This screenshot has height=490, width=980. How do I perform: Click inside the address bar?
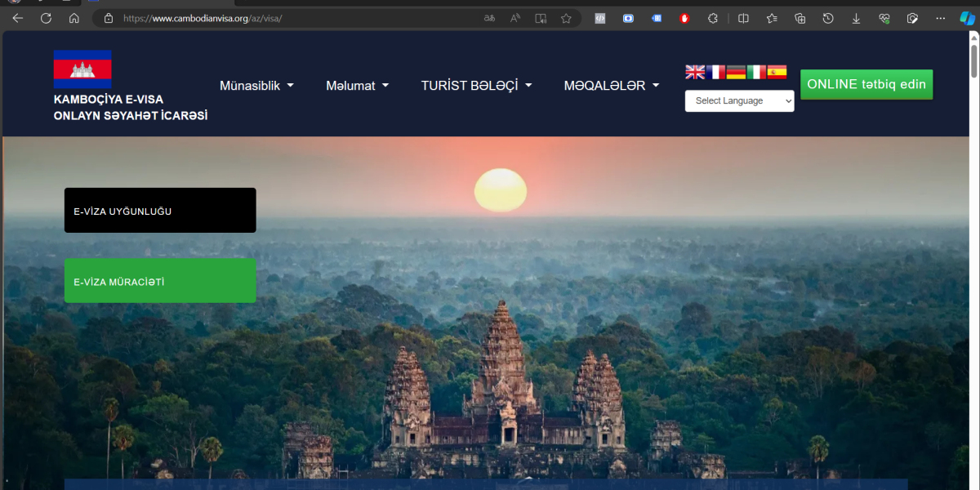(x=245, y=18)
